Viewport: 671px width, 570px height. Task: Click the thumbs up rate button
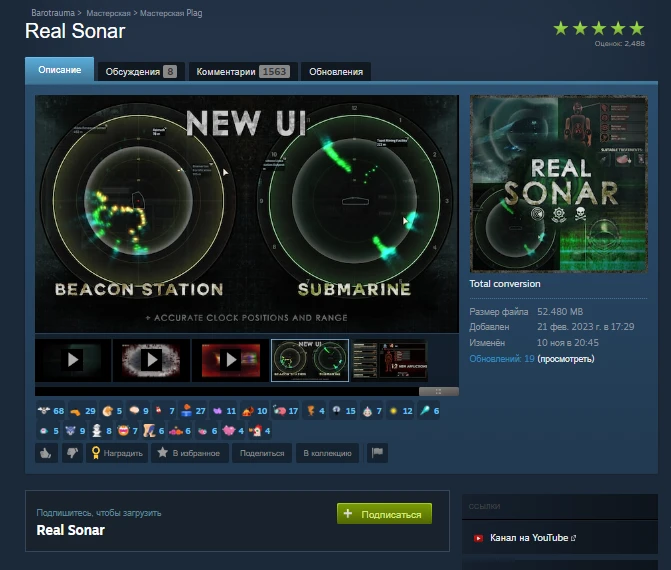[46, 453]
